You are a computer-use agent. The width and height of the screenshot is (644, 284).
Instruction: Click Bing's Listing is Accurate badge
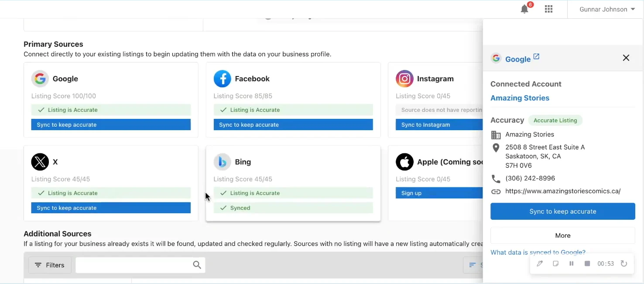(293, 193)
